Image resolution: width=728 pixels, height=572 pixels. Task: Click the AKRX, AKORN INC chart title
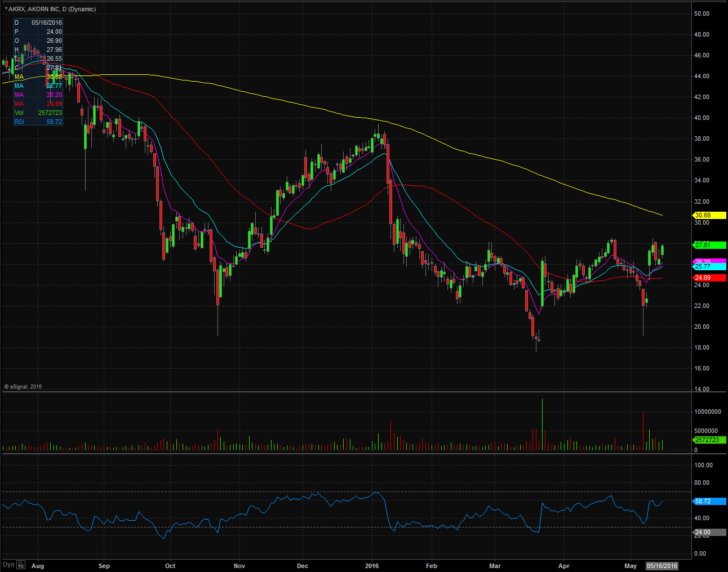pos(52,9)
